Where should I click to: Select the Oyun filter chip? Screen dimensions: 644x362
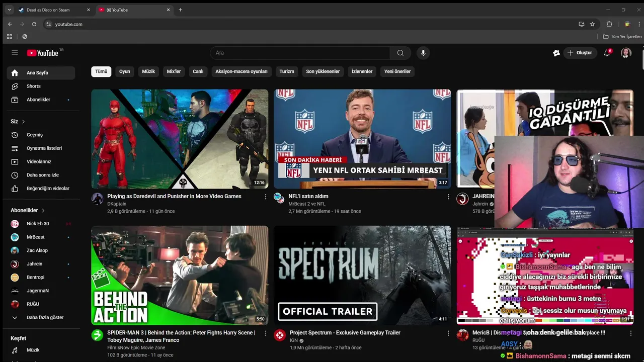point(125,71)
